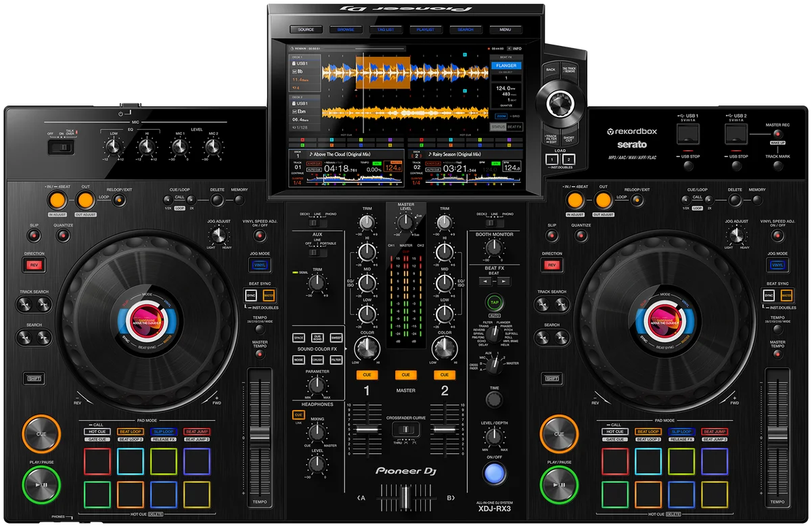Hit right deck SEARCH fast-forward button

[561, 338]
